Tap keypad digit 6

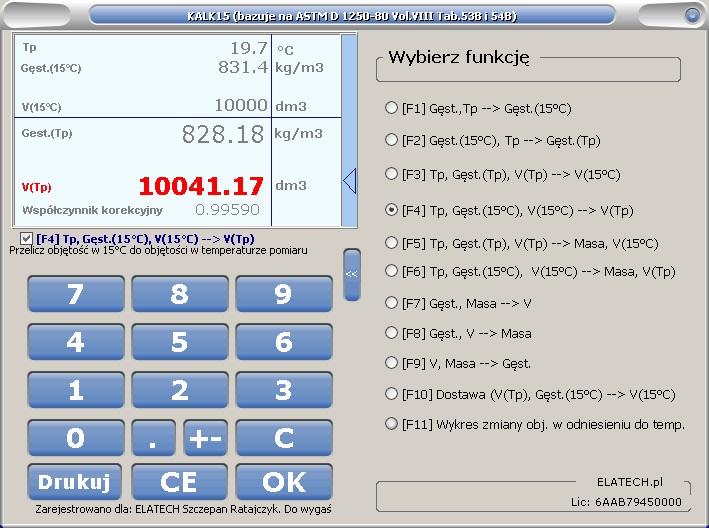[x=284, y=342]
